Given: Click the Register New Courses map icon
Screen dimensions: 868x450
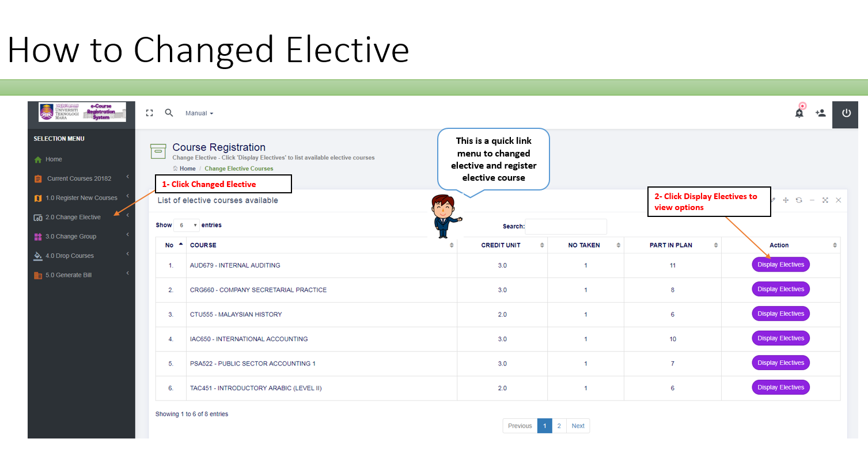Looking at the screenshot, I should 38,198.
